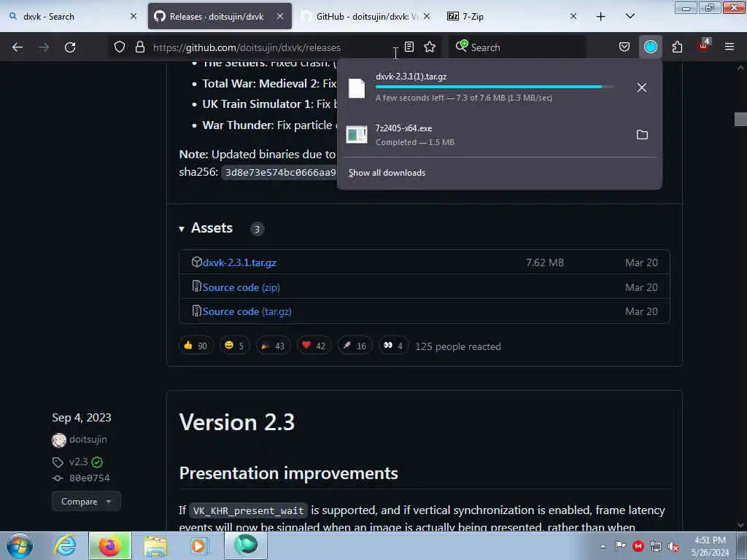Mute volume via the system tray speaker
This screenshot has width=747, height=560.
[x=673, y=546]
